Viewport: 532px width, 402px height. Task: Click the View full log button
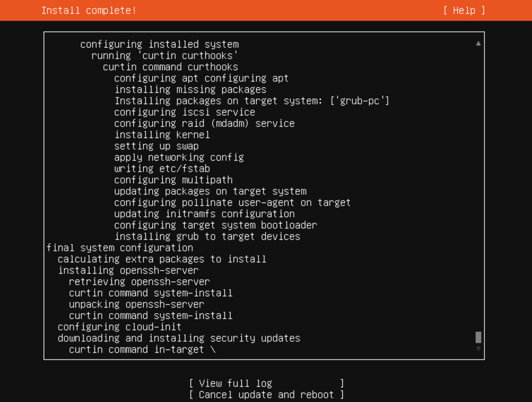pyautogui.click(x=267, y=383)
